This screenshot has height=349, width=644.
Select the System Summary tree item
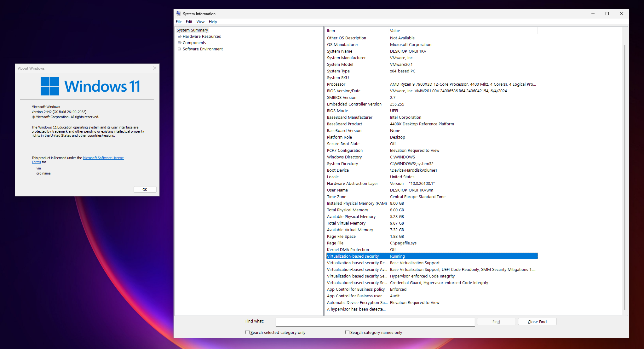tap(192, 30)
